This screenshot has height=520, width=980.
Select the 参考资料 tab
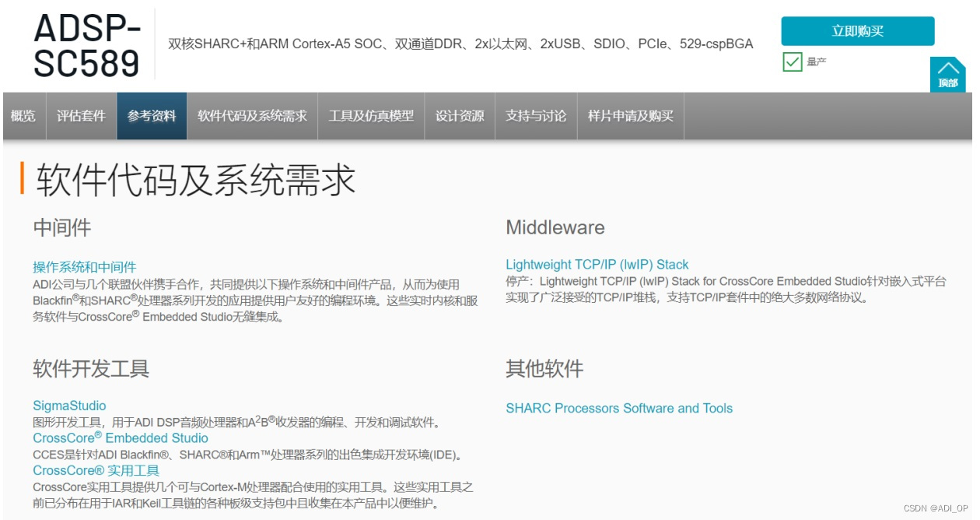click(x=152, y=116)
